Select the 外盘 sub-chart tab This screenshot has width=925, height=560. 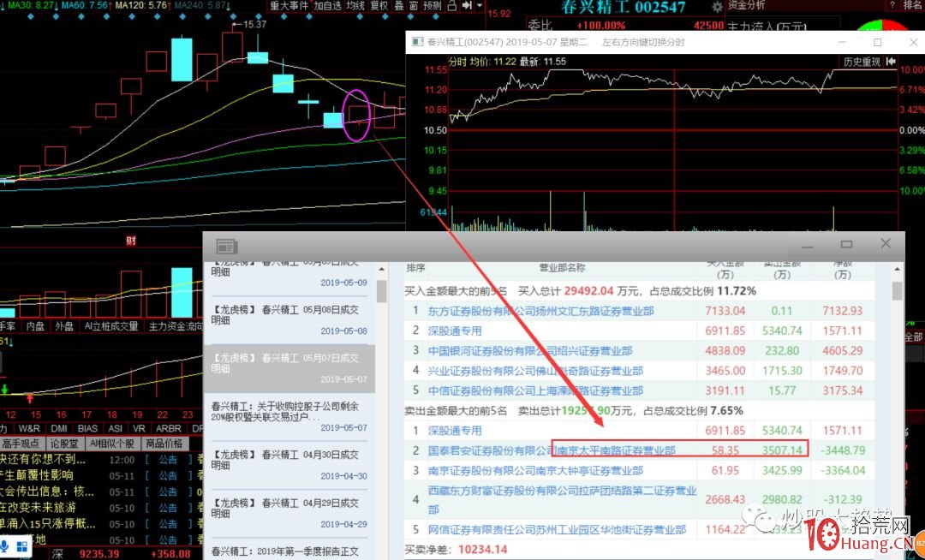[63, 326]
